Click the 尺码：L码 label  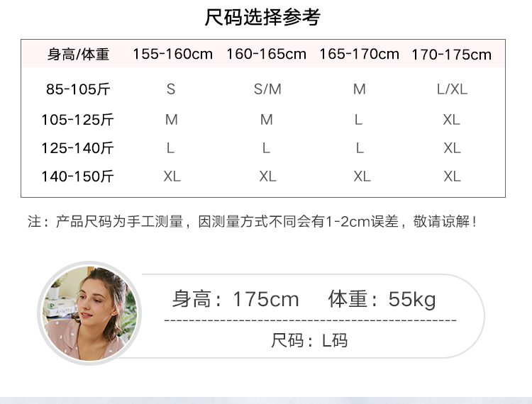point(309,341)
